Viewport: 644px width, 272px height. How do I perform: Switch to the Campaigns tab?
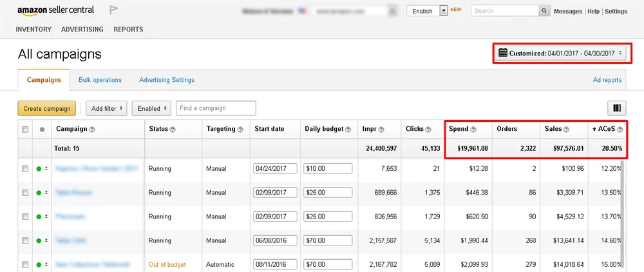(44, 80)
